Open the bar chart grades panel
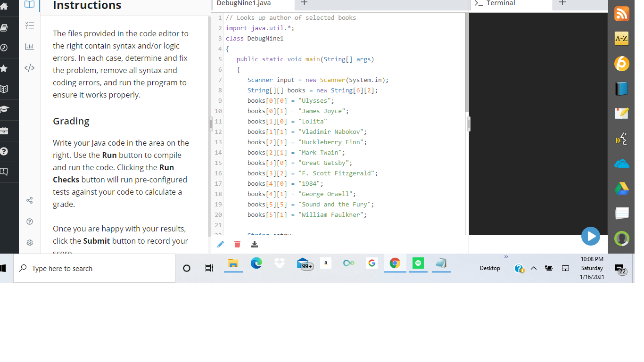Screen dimensions: 644x362 [29, 47]
